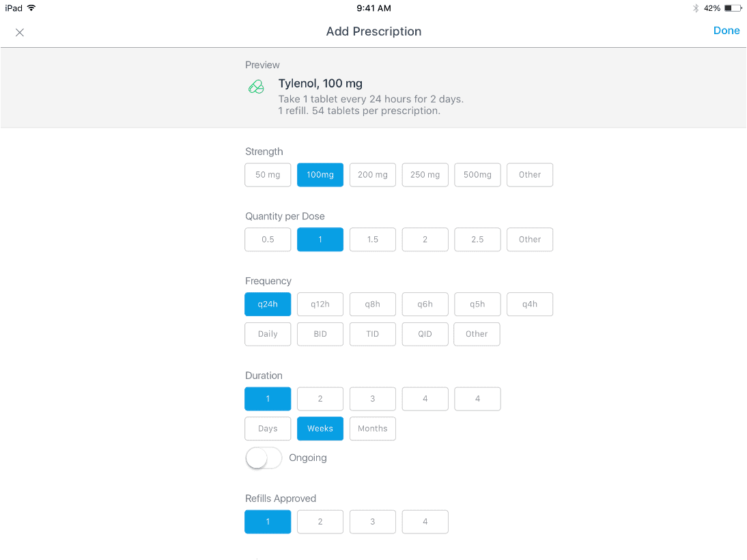
Task: Tap the Bluetooth status icon
Action: tap(696, 8)
